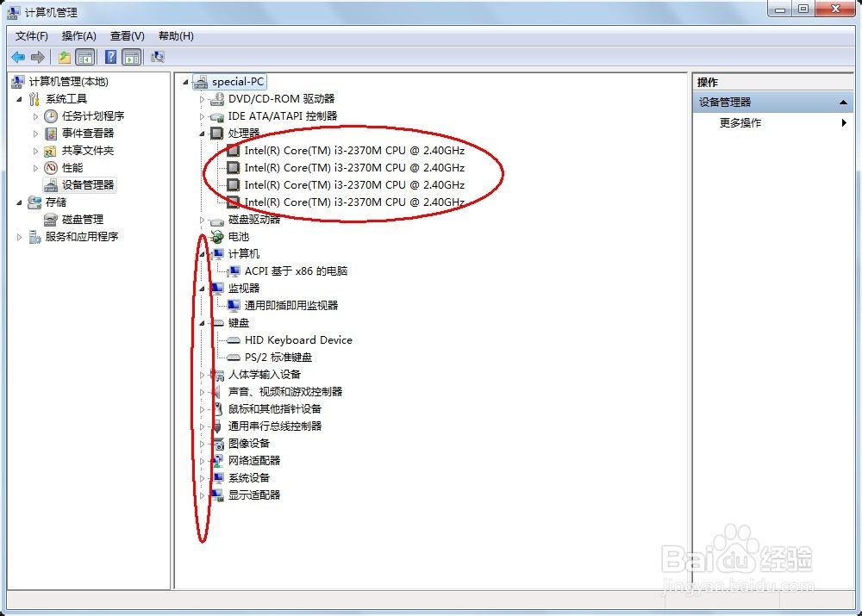The height and width of the screenshot is (616, 862).
Task: Expand the 显示适配器 node
Action: pos(203,495)
